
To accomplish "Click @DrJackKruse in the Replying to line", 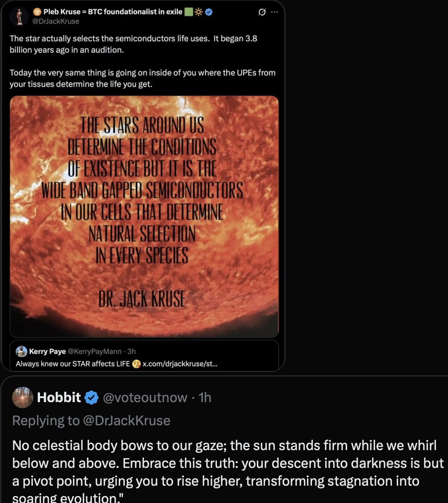I will point(126,420).
